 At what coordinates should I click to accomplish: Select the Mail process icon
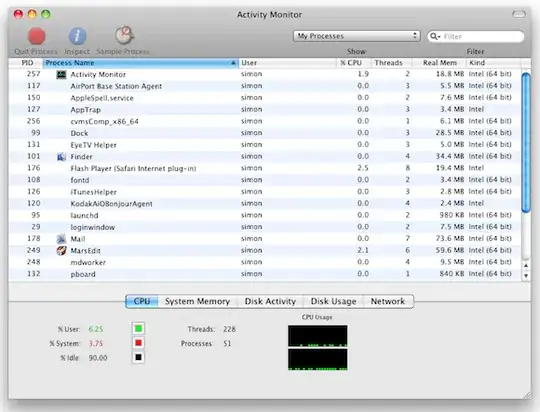[x=61, y=239]
